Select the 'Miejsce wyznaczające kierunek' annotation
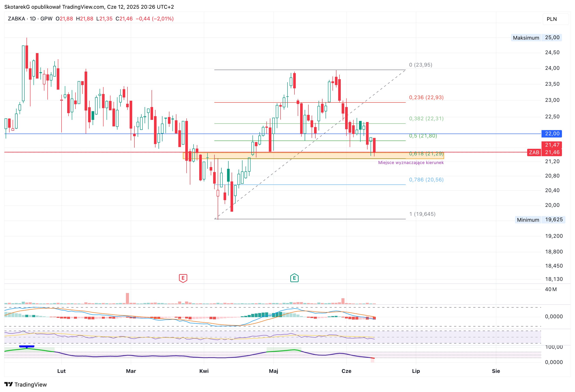 411,162
